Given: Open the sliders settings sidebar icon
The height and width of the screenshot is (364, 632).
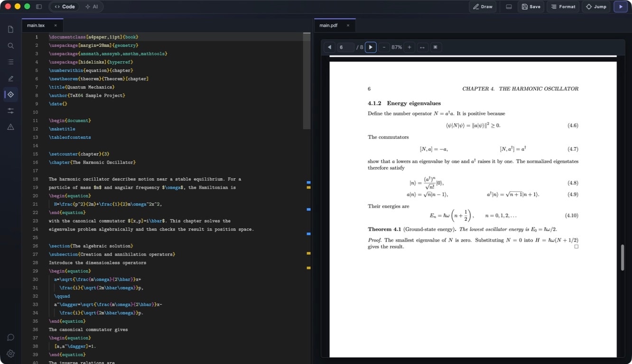Looking at the screenshot, I should [10, 110].
